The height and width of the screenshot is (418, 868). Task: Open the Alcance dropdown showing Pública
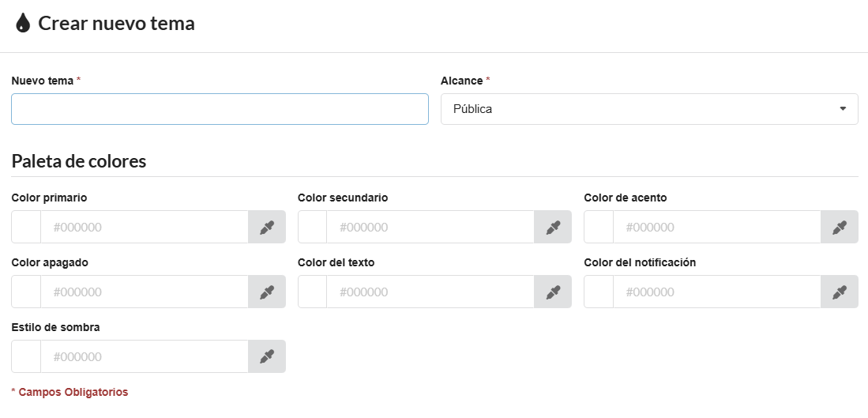[x=648, y=109]
